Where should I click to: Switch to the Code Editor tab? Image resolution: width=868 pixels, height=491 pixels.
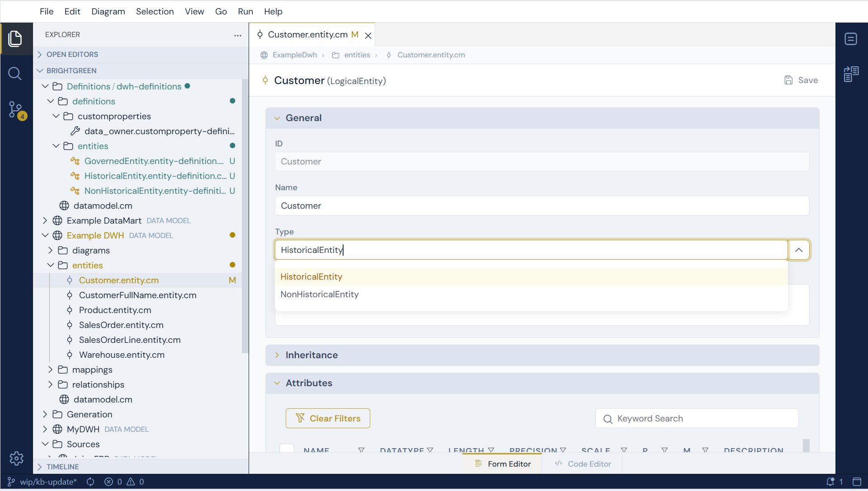pos(583,464)
